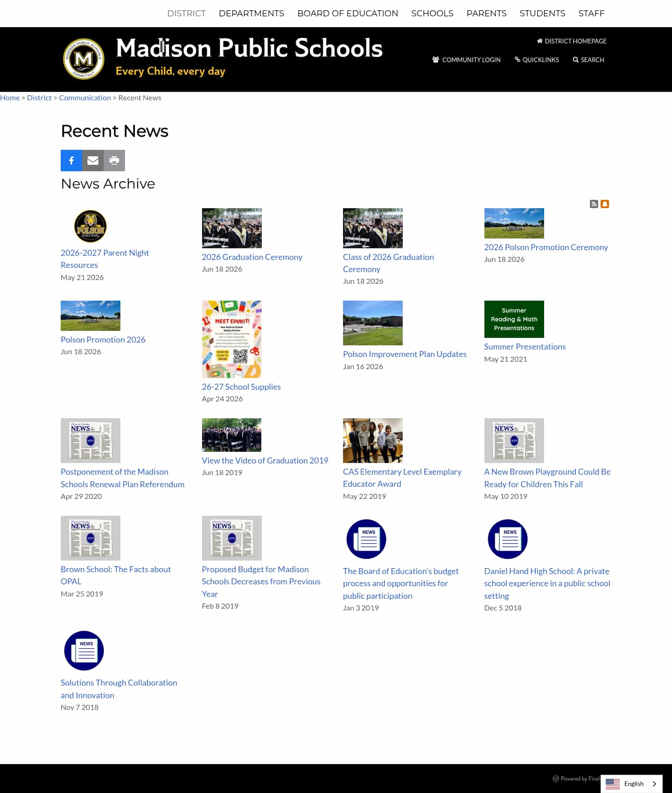The width and height of the screenshot is (672, 793).
Task: Open the Students menu
Action: point(542,14)
